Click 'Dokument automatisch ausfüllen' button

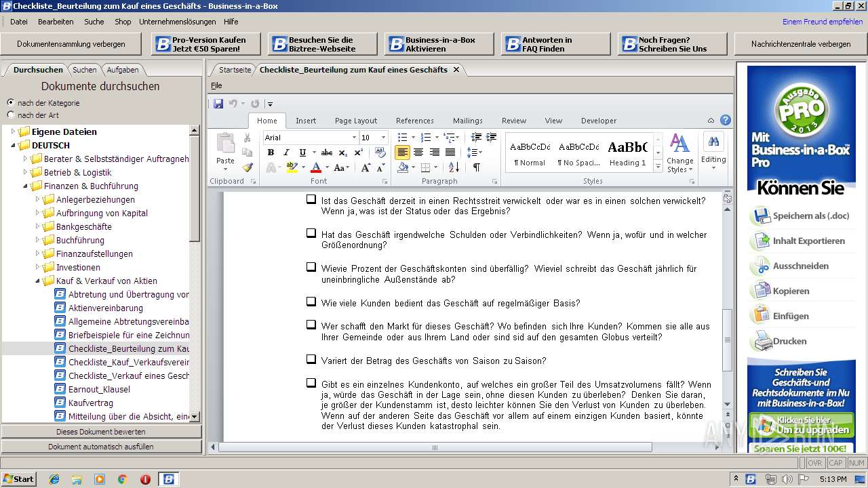tap(101, 447)
